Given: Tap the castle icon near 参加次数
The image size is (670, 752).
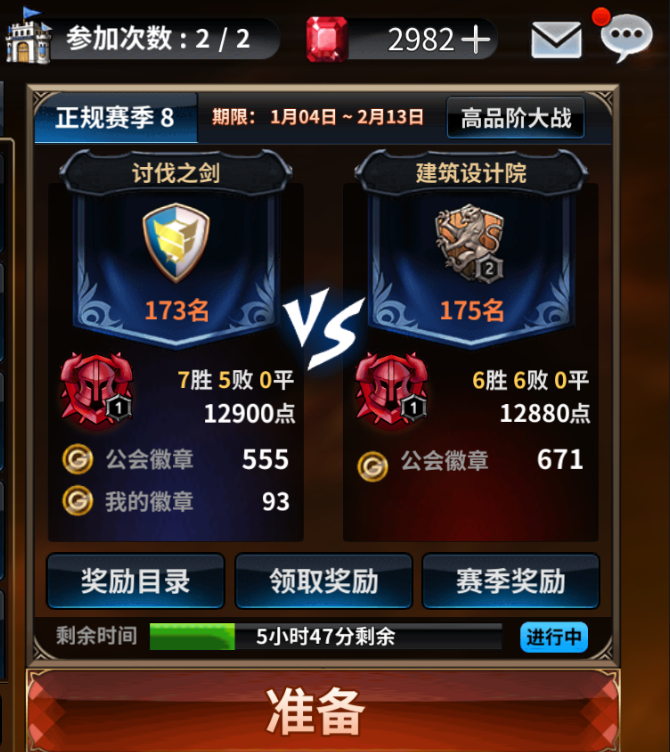Looking at the screenshot, I should (x=28, y=36).
